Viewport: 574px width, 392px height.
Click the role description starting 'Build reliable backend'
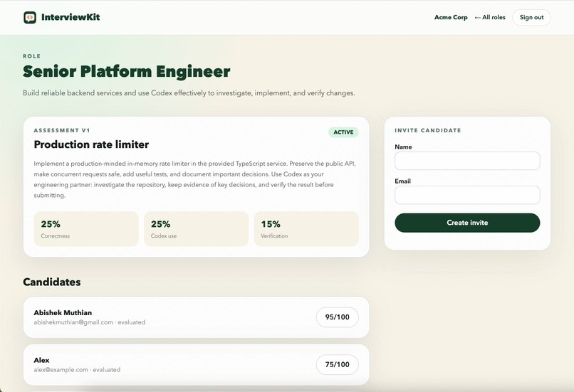[189, 93]
